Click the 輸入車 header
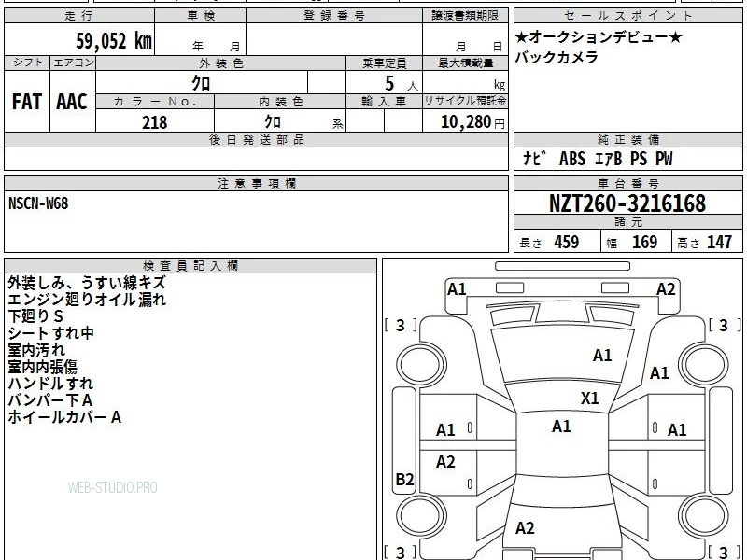 pos(385,102)
